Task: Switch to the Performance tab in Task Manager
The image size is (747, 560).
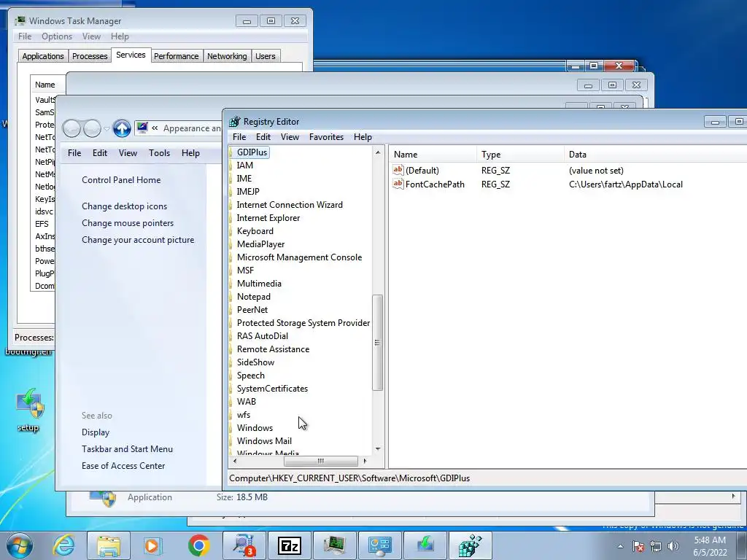Action: [x=177, y=56]
